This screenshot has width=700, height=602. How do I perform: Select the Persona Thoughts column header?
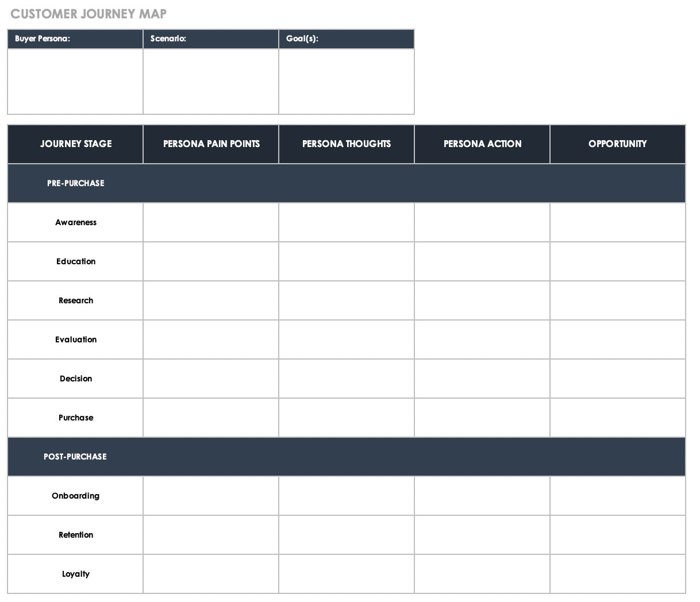(x=347, y=144)
